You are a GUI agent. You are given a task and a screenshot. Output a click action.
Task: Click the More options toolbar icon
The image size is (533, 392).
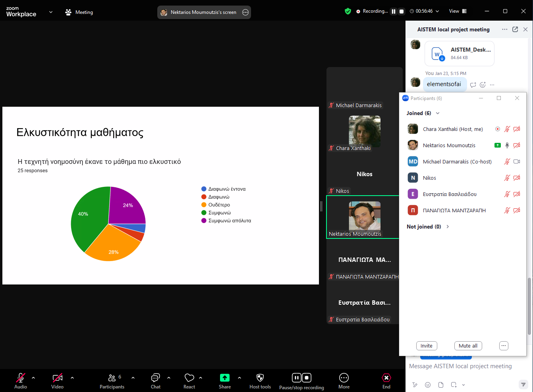point(344,378)
